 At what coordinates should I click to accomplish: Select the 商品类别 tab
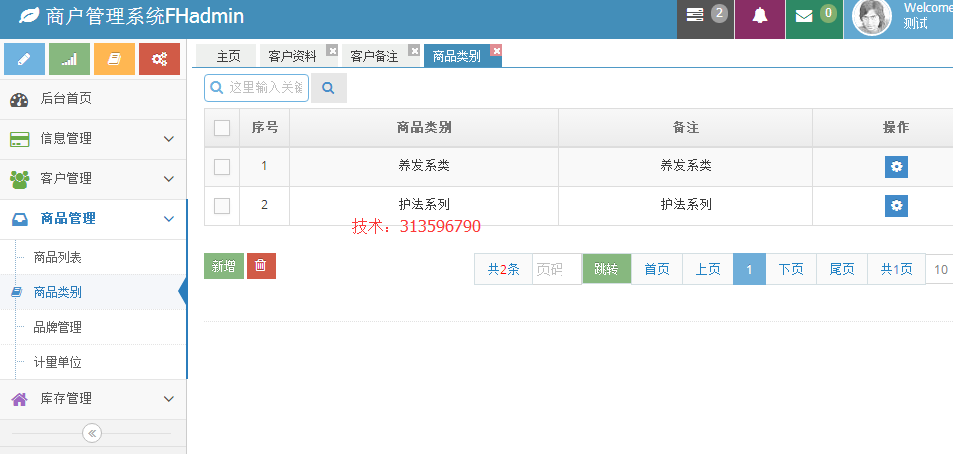(456, 57)
